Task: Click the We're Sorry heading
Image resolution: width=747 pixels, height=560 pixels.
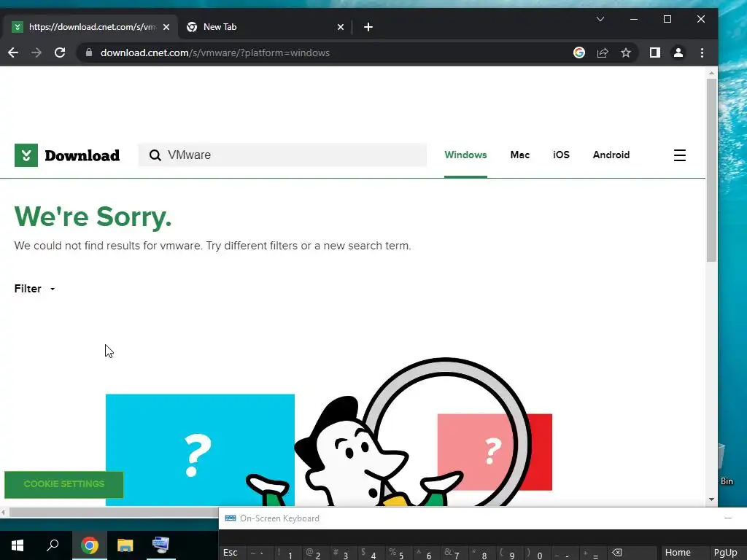Action: click(x=93, y=217)
